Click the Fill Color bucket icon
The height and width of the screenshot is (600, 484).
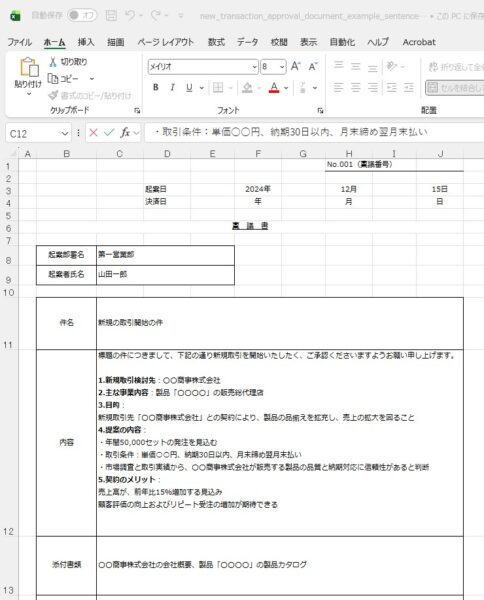point(247,88)
